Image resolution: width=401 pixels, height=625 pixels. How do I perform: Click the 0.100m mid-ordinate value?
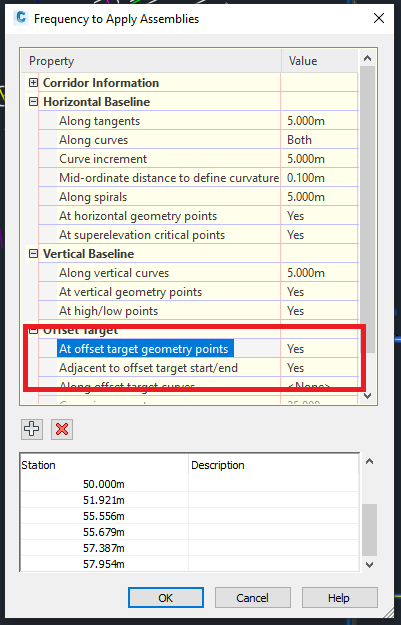click(x=306, y=178)
